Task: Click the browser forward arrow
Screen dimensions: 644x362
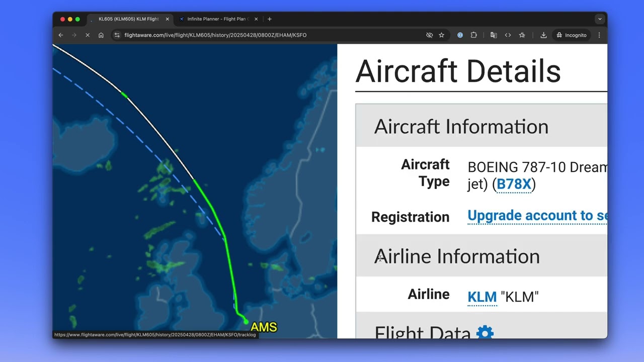Action: [x=74, y=35]
